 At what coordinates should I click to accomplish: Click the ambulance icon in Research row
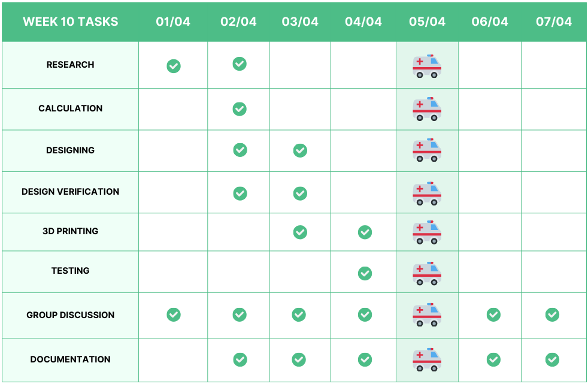coord(427,66)
